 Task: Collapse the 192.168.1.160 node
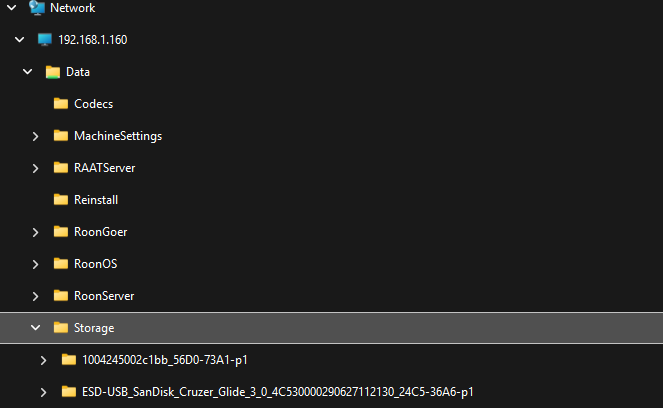point(19,40)
